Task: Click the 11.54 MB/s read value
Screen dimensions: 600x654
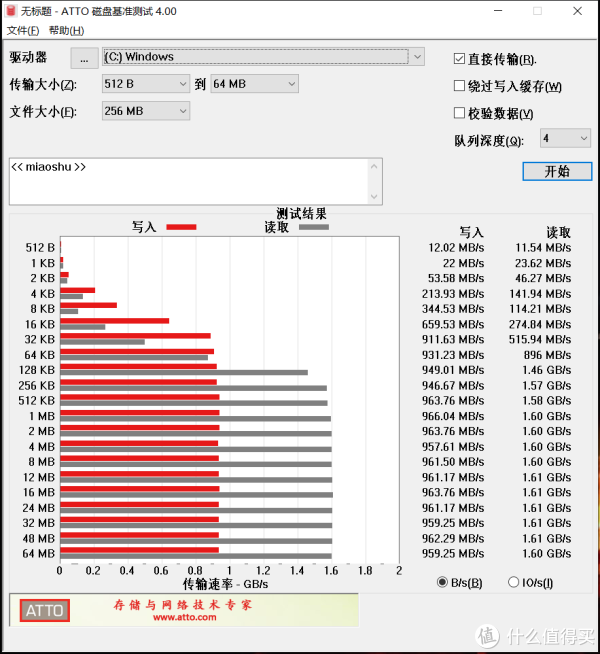Action: point(543,248)
